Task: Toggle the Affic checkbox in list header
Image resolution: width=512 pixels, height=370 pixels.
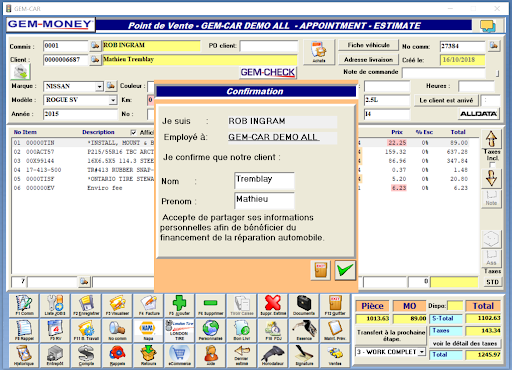Action: (133, 132)
